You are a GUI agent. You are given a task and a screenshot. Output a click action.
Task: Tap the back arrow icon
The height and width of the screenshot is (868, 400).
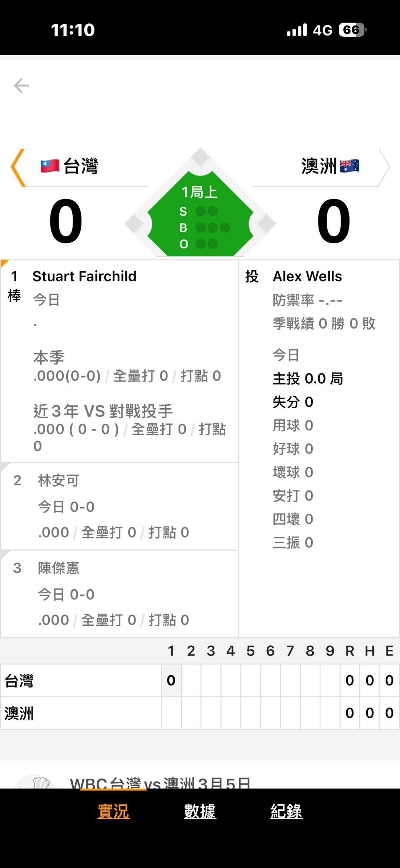[21, 86]
